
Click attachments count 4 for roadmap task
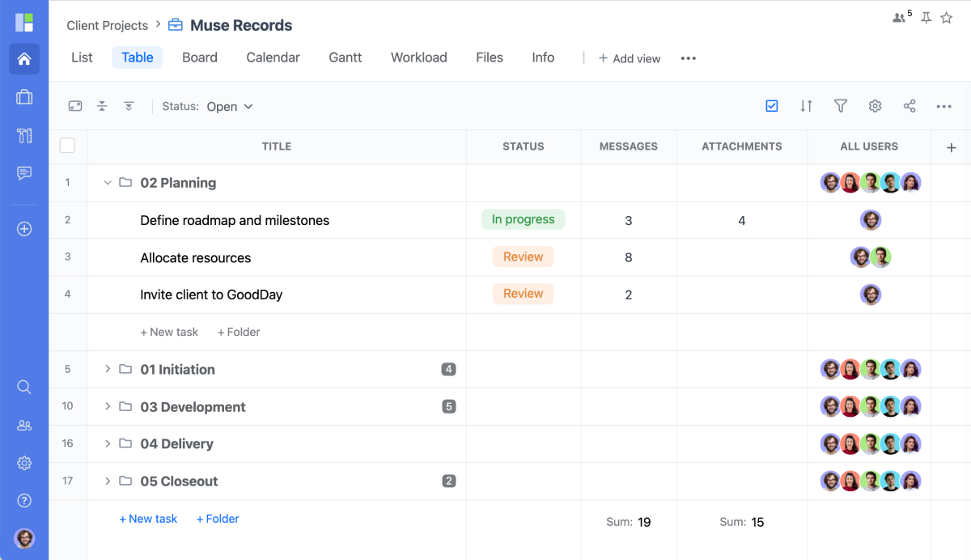point(742,220)
